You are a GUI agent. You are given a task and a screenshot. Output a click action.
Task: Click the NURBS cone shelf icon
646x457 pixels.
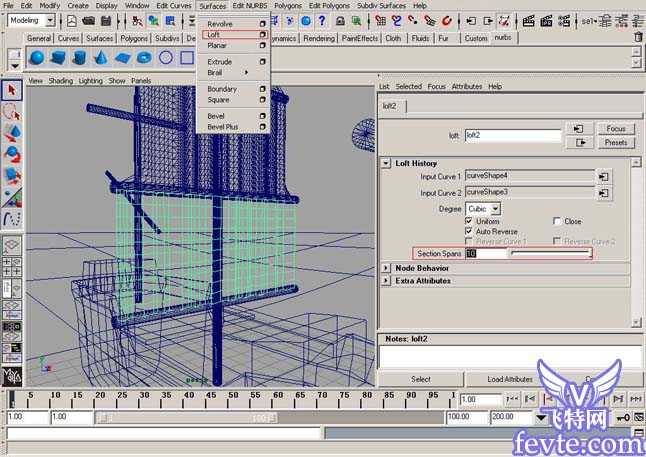(x=101, y=57)
